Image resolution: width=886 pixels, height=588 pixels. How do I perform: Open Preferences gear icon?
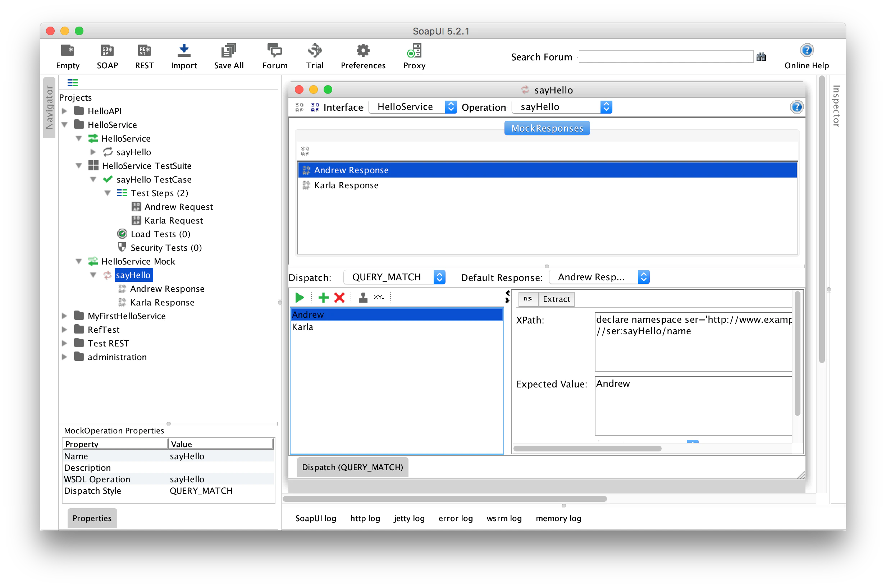tap(363, 51)
